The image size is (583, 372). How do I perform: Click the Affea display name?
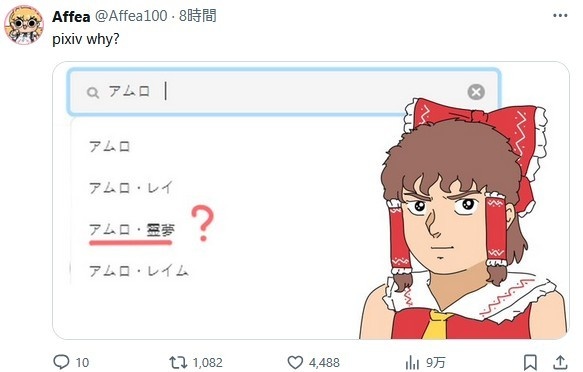(x=71, y=16)
